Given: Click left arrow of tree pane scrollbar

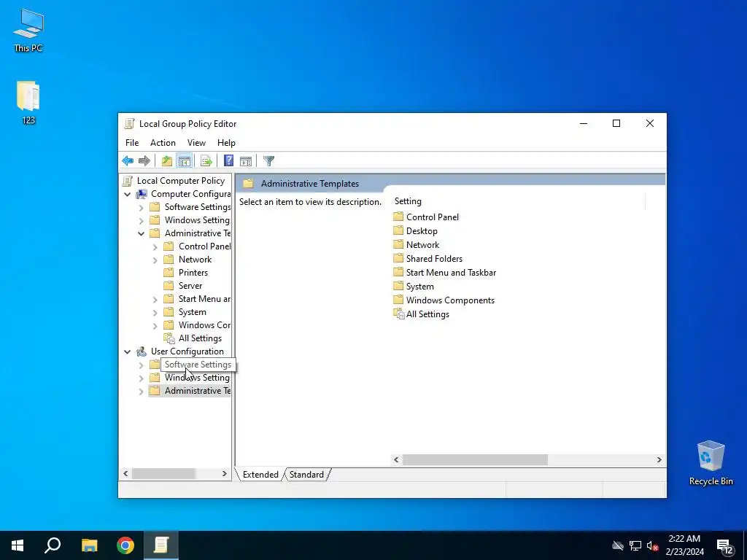Looking at the screenshot, I should click(125, 474).
